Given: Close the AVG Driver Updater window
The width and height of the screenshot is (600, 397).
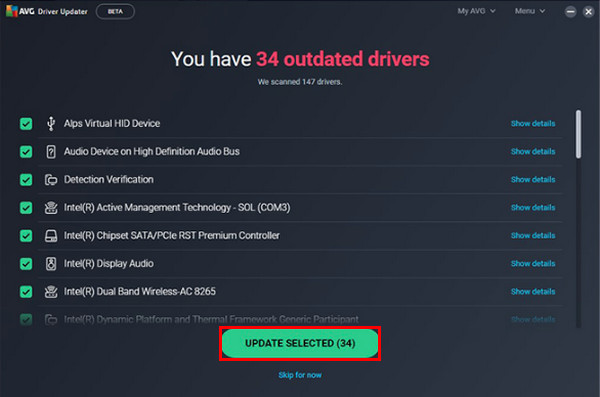Looking at the screenshot, I should tap(589, 12).
